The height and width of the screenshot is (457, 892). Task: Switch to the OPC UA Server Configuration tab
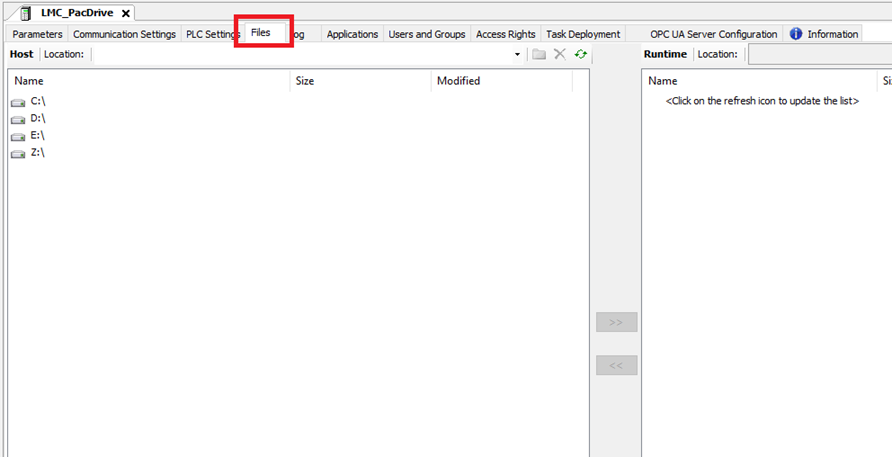[713, 34]
